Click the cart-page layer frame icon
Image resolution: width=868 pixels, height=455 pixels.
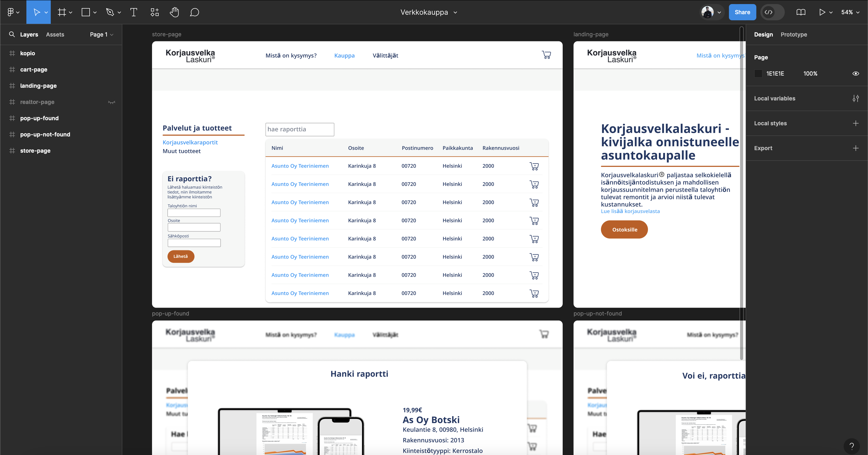[x=12, y=69]
